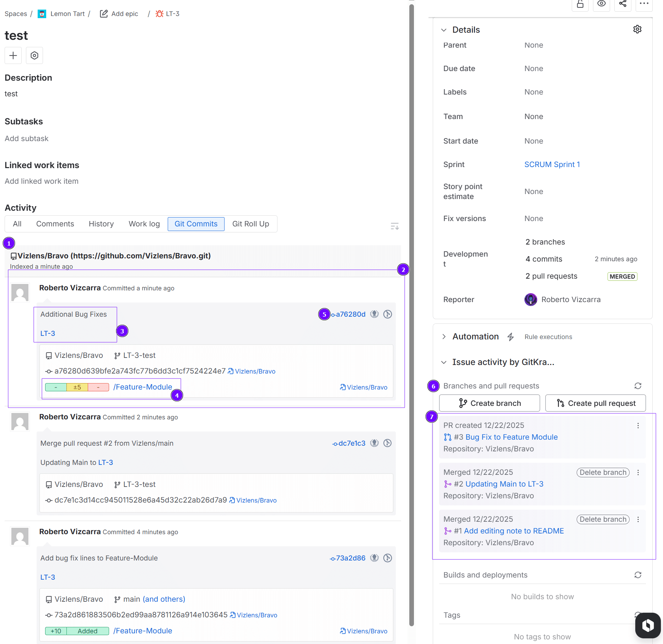Viewport: 663px width, 644px height.
Task: Share this issue using the share icon
Action: tap(622, 4)
